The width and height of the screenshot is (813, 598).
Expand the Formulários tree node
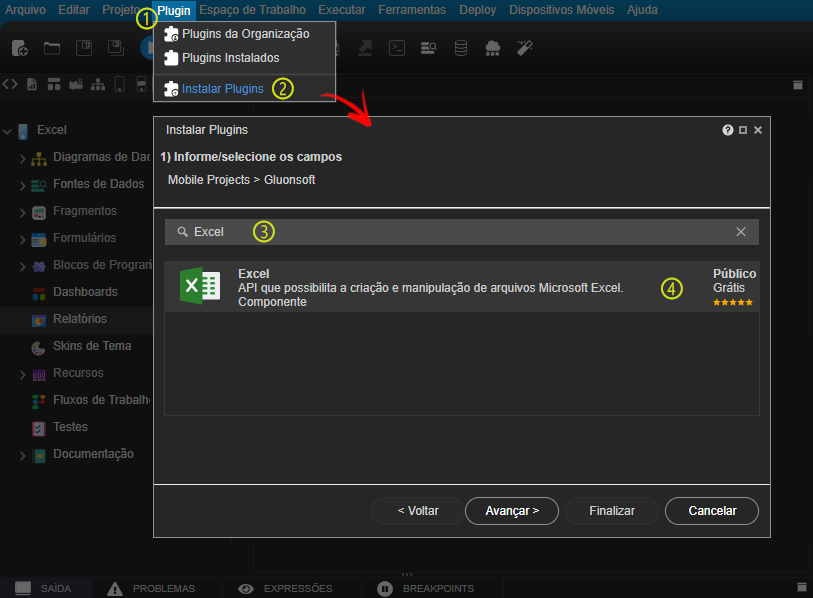coord(22,240)
